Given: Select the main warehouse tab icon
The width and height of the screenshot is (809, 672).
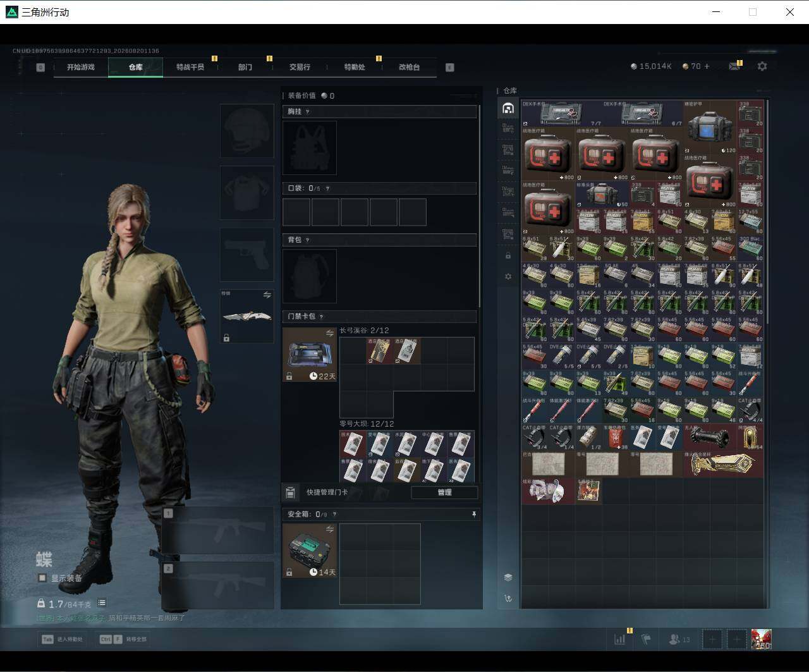Looking at the screenshot, I should [x=508, y=108].
